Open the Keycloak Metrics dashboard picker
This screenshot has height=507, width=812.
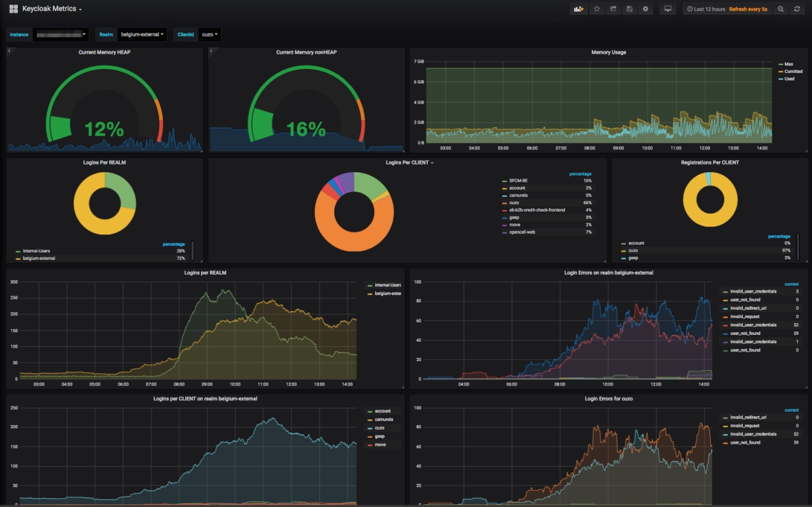click(x=53, y=9)
